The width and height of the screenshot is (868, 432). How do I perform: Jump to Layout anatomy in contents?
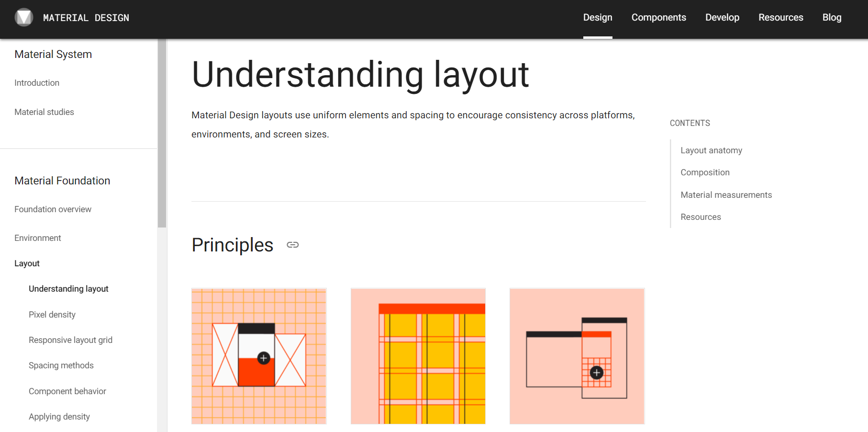711,150
